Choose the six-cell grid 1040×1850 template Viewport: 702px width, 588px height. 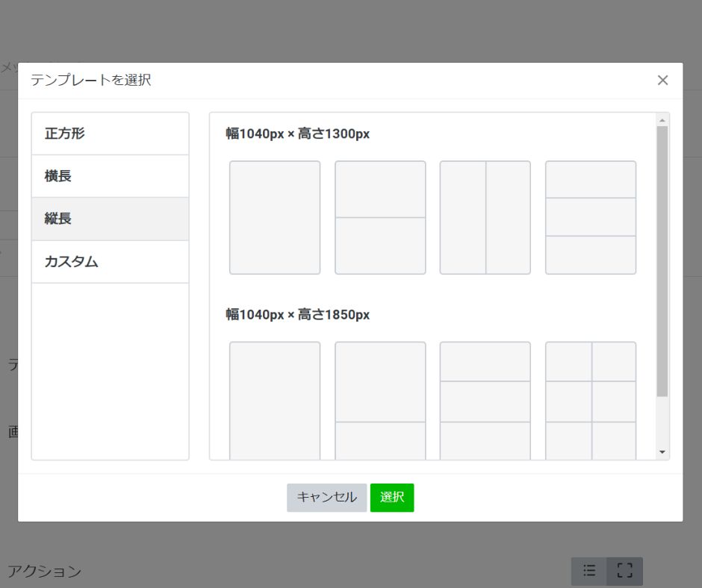click(591, 400)
